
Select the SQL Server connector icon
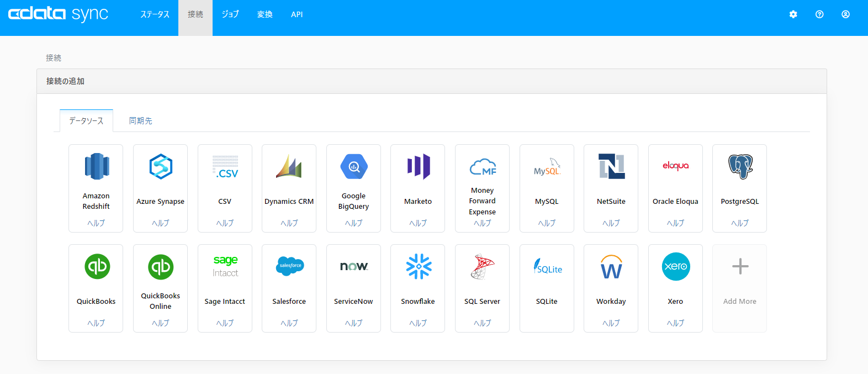[x=483, y=266]
